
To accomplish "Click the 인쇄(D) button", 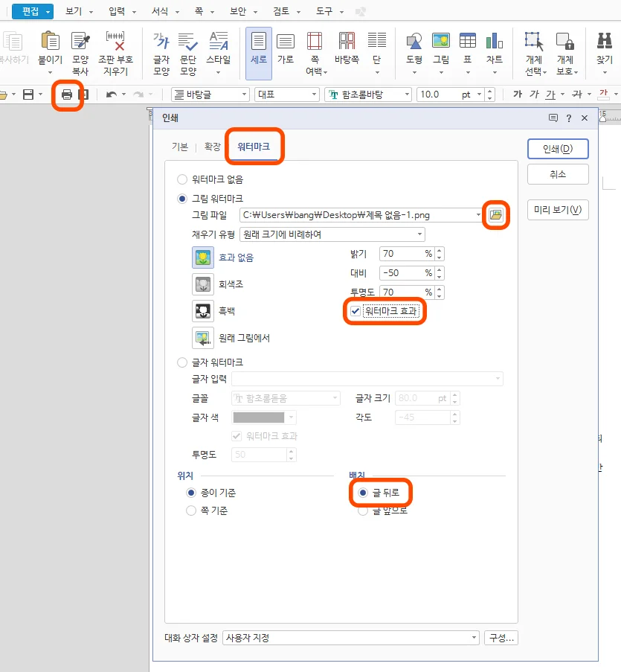I will click(x=558, y=149).
